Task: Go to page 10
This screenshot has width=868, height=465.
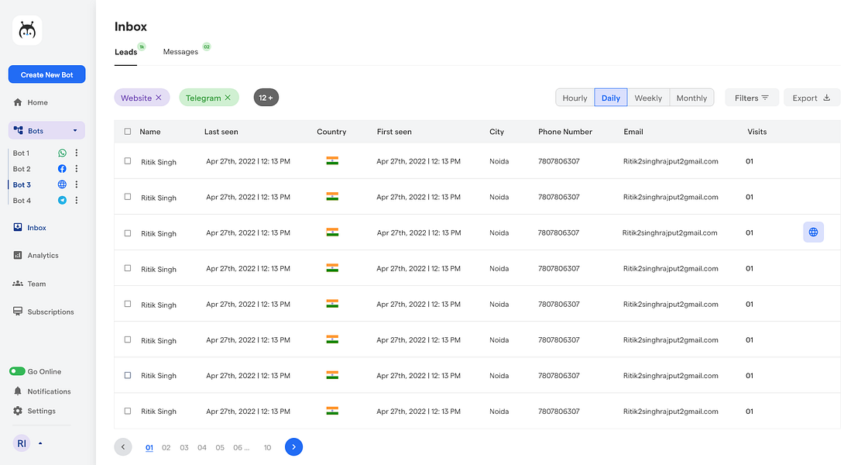Action: (267, 447)
